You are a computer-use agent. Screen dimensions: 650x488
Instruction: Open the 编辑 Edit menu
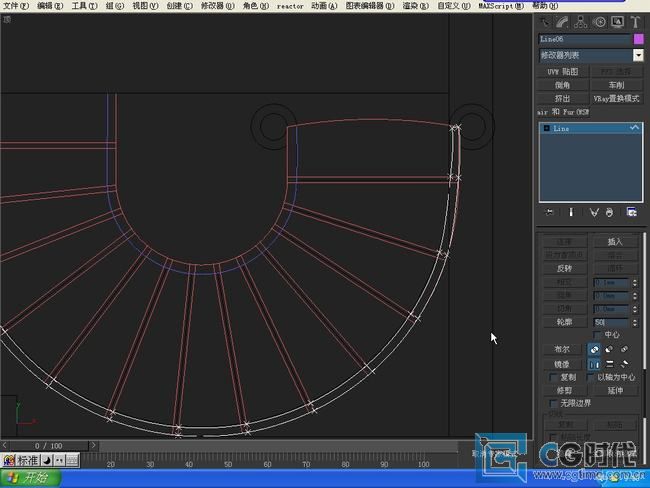50,6
